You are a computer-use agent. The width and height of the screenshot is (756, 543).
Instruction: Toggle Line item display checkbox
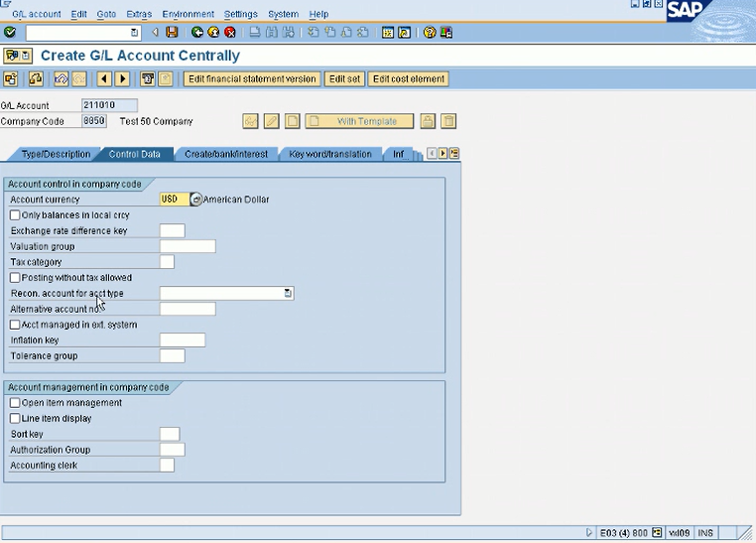click(15, 418)
